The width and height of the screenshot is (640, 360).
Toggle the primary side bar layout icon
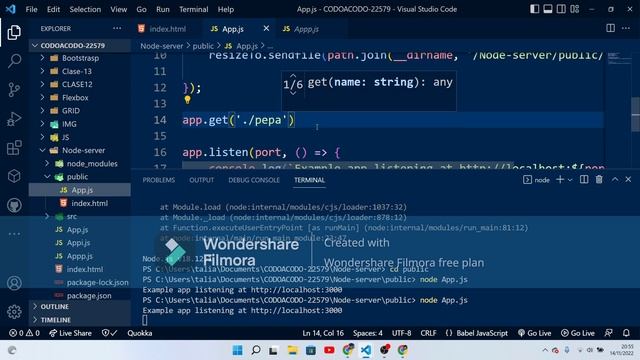pyautogui.click(x=534, y=9)
